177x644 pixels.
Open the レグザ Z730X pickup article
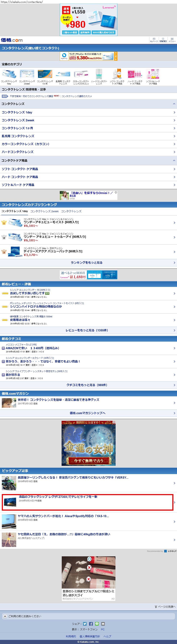[x=89, y=503]
